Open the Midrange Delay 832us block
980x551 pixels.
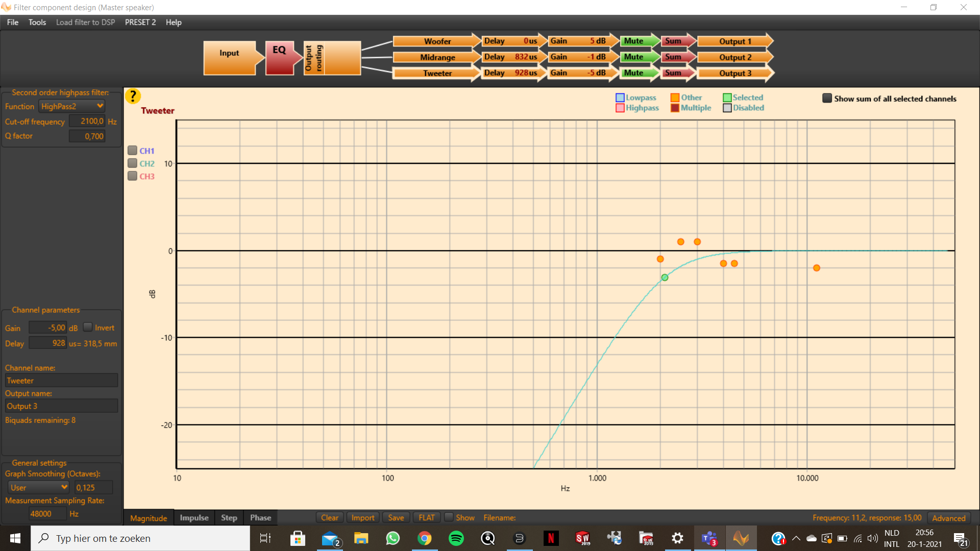pos(514,57)
